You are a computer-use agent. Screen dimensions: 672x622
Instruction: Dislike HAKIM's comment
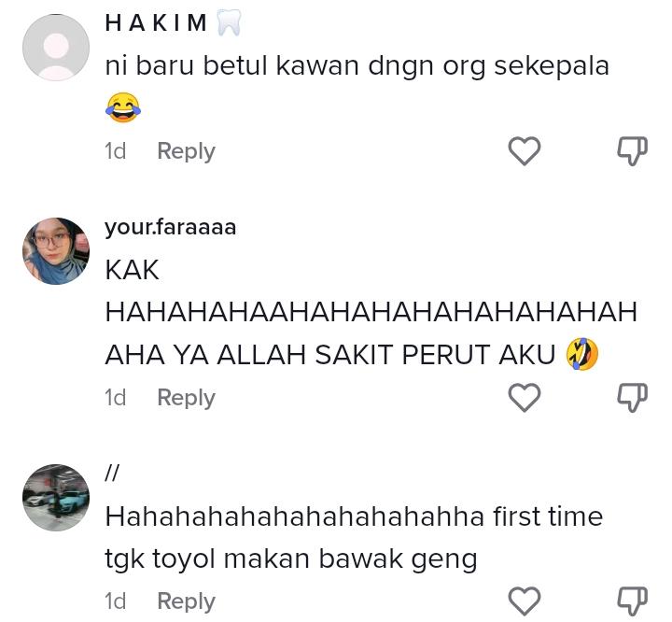[x=632, y=150]
